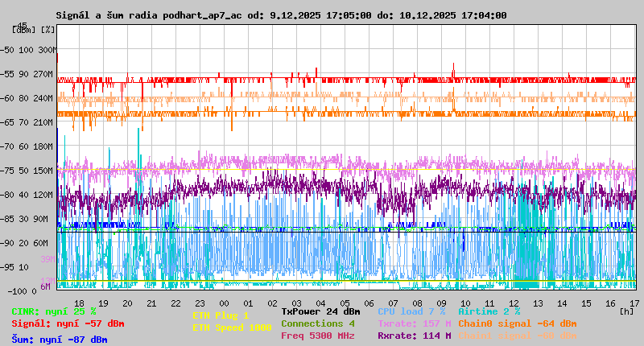Click the Rxrate 114 M legend label
Screen dimensions: 644x346
pos(414,336)
